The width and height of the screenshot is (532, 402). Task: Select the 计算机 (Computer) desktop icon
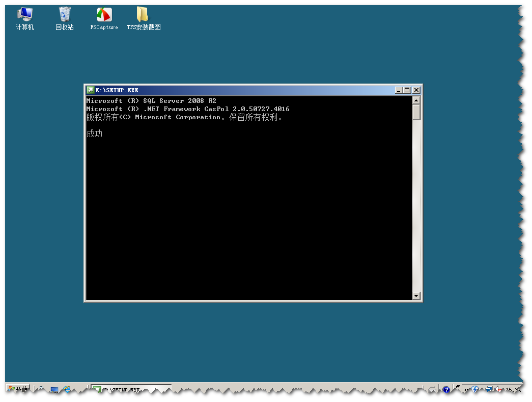[x=25, y=19]
